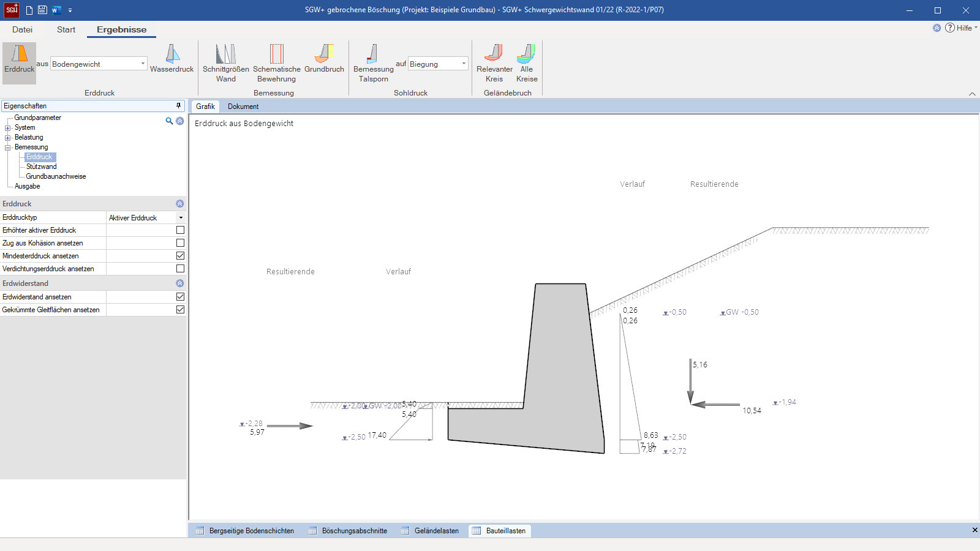This screenshot has height=551, width=980.
Task: Click the 17,40 resistance value label
Action: click(x=377, y=435)
